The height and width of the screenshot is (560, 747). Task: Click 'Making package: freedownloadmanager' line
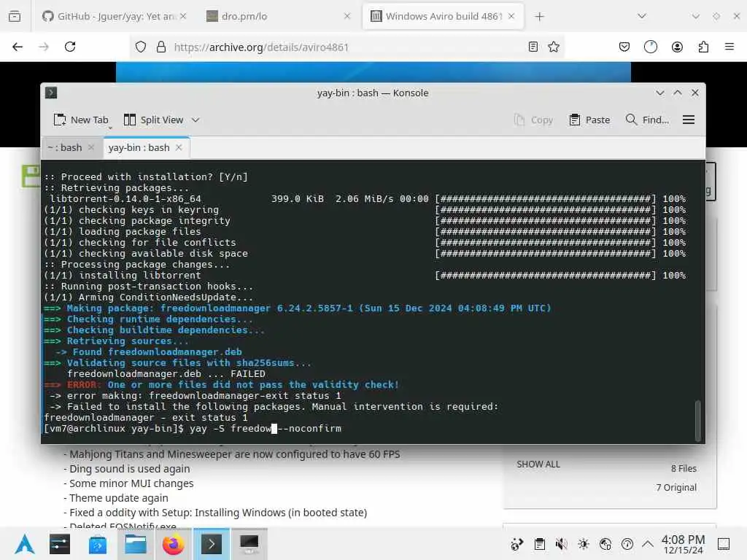[298, 308]
